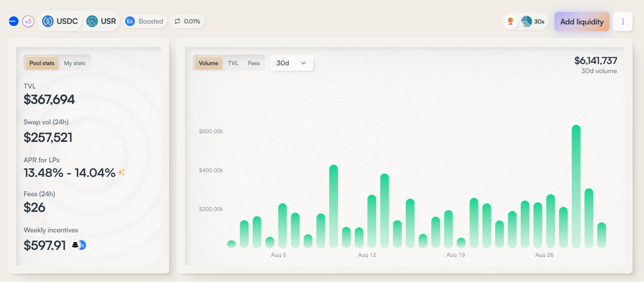Open the three-dot more options menu
The height and width of the screenshot is (282, 644).
623,22
